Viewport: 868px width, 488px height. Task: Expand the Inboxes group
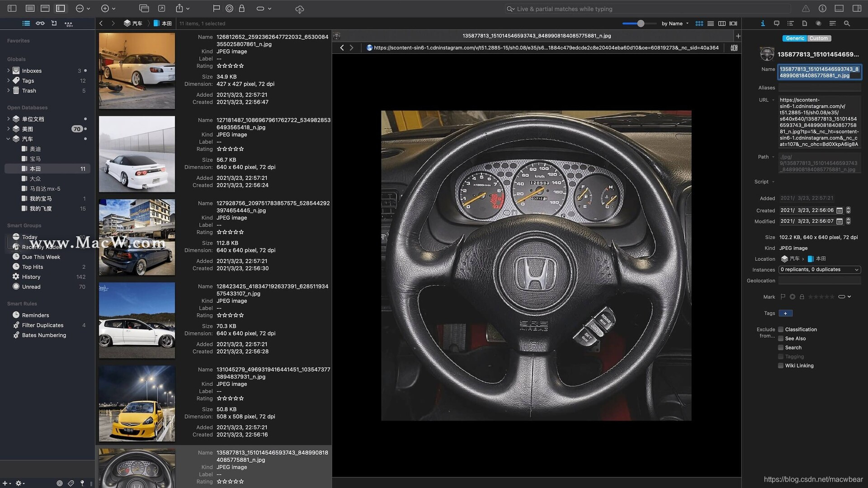[x=8, y=70]
